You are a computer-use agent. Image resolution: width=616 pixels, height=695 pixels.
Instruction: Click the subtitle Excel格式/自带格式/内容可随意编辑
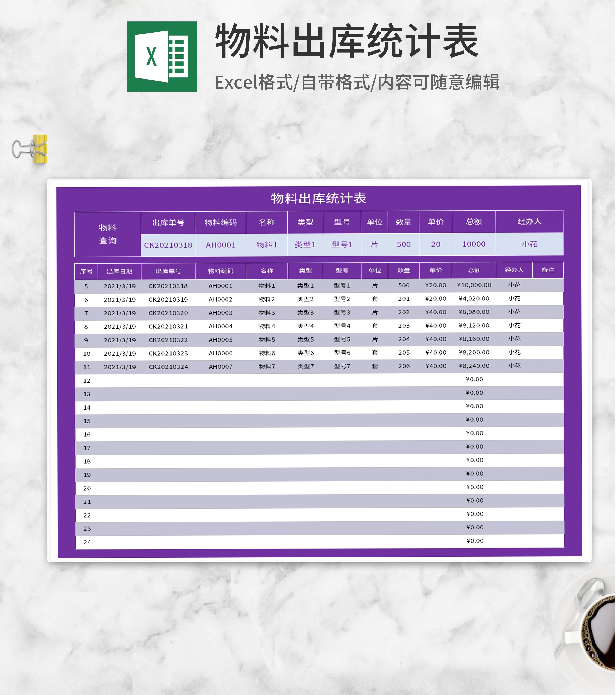click(357, 82)
